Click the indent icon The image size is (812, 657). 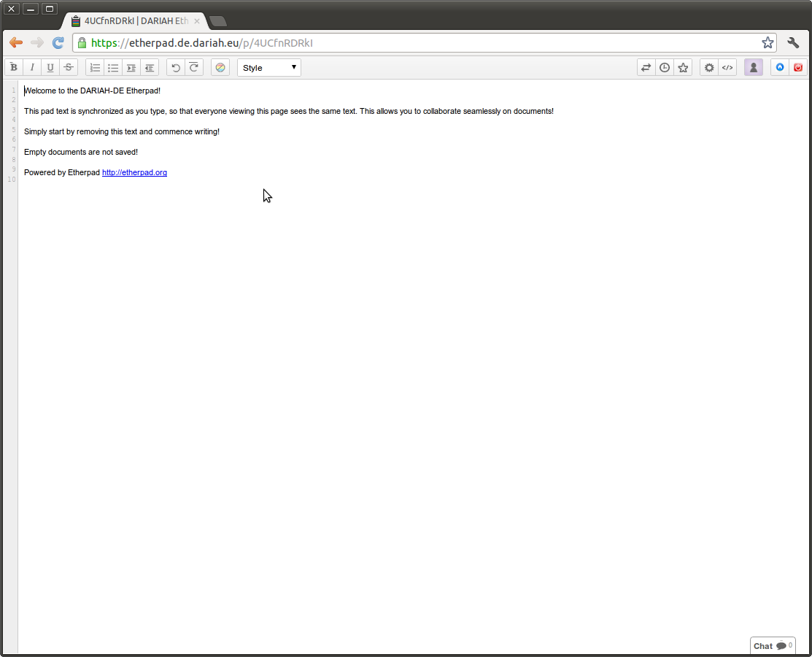pos(131,68)
